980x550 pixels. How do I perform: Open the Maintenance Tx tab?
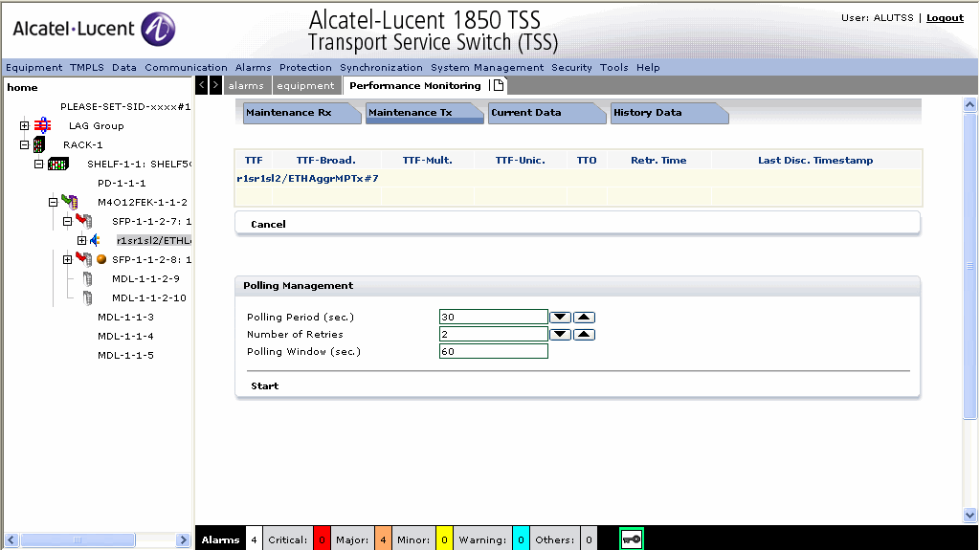(x=424, y=113)
